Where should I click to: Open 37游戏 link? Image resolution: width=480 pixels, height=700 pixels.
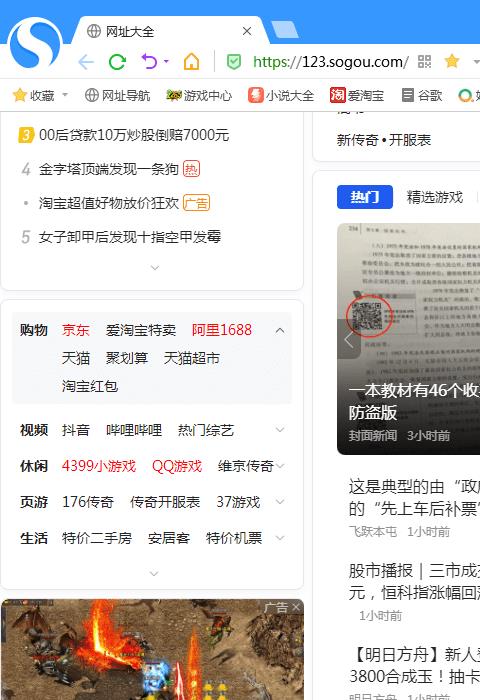pyautogui.click(x=238, y=502)
